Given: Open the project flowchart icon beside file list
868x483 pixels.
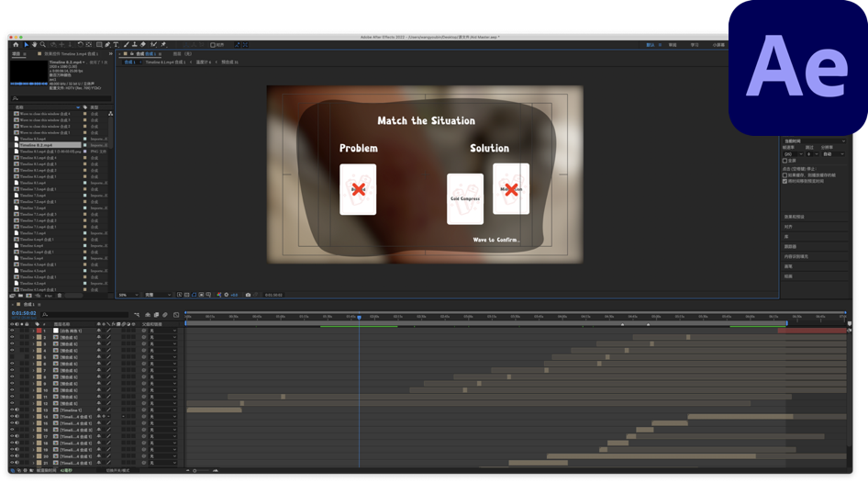Looking at the screenshot, I should click(x=111, y=114).
